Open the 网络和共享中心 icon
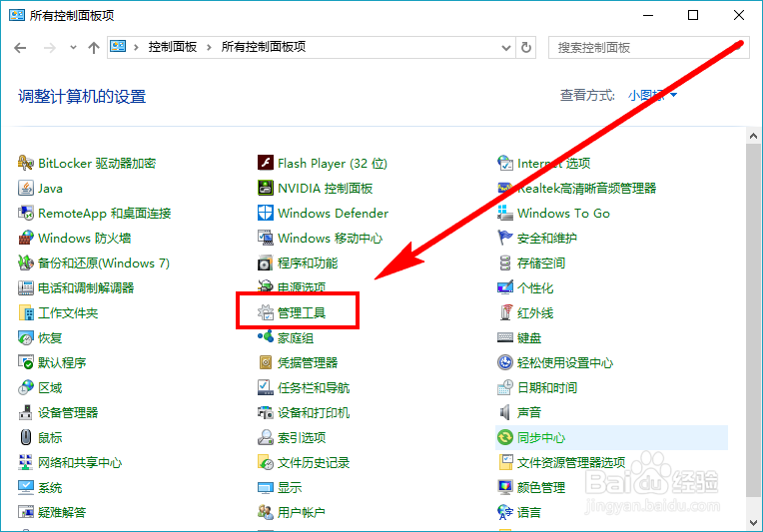This screenshot has height=532, width=763. click(25, 462)
